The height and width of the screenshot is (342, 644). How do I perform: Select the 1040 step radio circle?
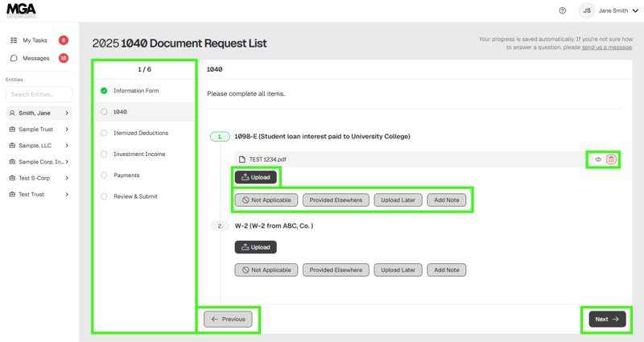pyautogui.click(x=104, y=112)
